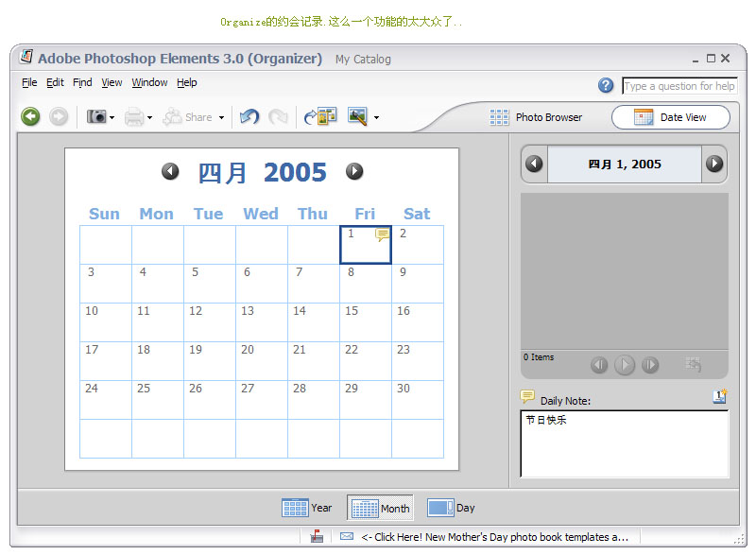Click the Add event calendar icon
This screenshot has width=756, height=555.
pyautogui.click(x=720, y=396)
